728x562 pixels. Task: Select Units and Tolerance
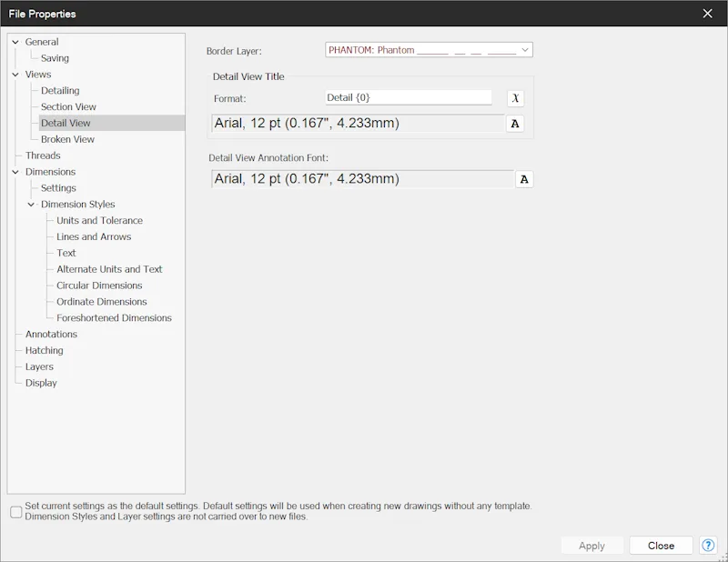coord(99,220)
